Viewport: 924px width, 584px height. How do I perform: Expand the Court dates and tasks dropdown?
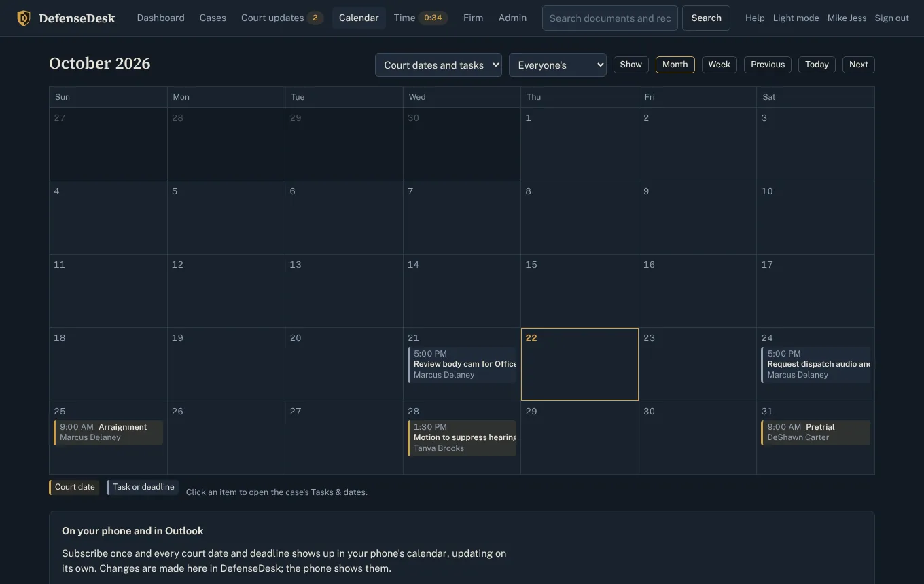[x=438, y=65]
